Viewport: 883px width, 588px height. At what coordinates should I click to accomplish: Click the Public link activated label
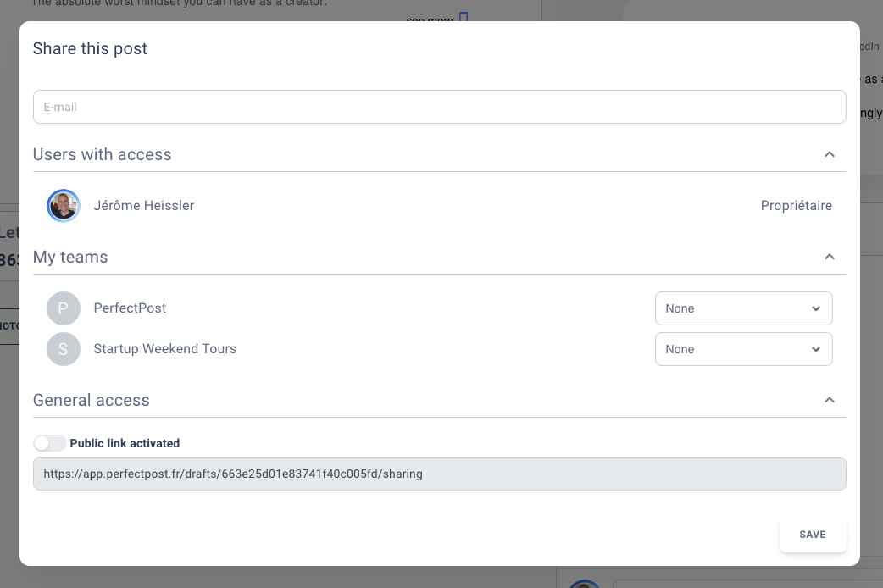tap(125, 443)
